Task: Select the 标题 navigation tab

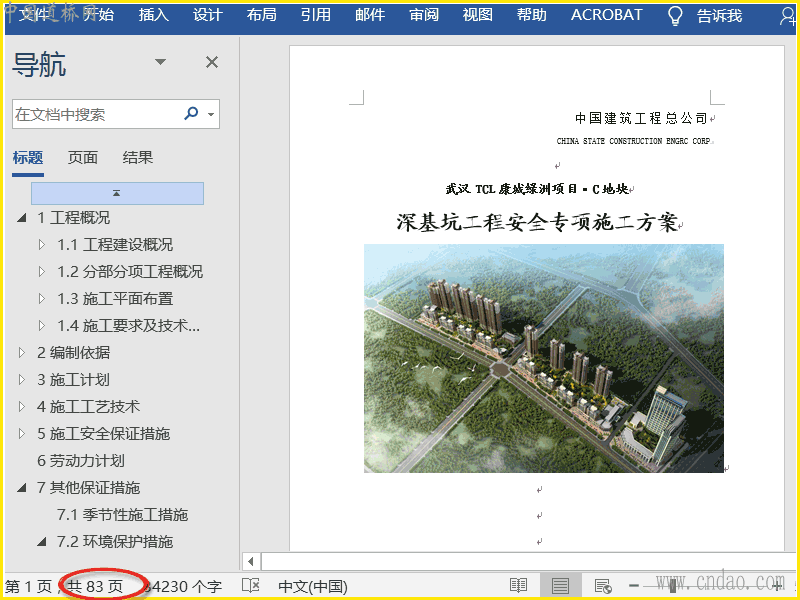Action: pos(28,158)
